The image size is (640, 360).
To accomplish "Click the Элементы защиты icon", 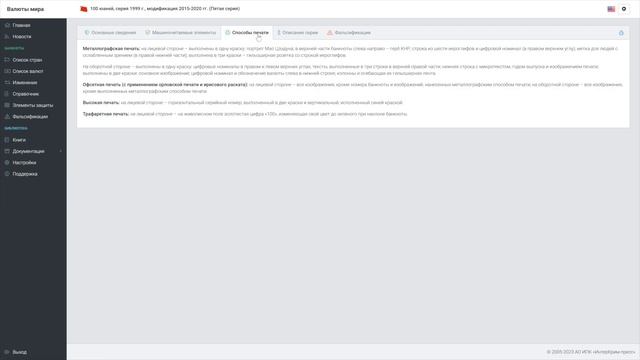I will coord(7,105).
